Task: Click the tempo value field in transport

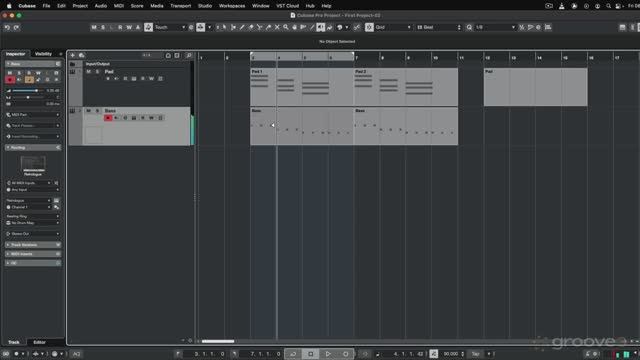Action: click(451, 354)
